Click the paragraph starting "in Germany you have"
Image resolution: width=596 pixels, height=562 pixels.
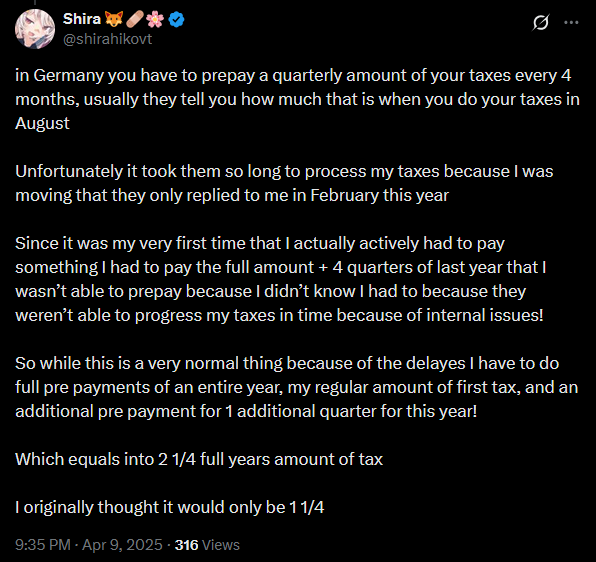coord(297,99)
